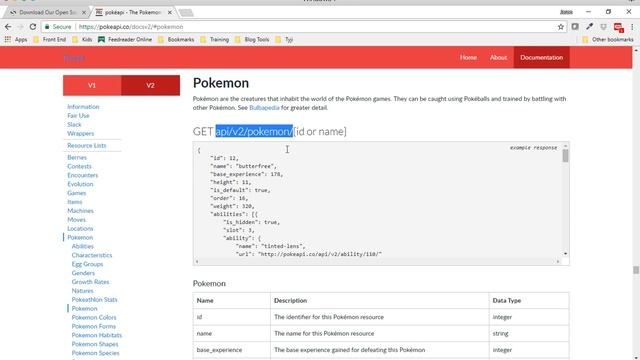This screenshot has width=640, height=360.
Task: Jump to Encounters in sidebar
Action: click(x=82, y=175)
